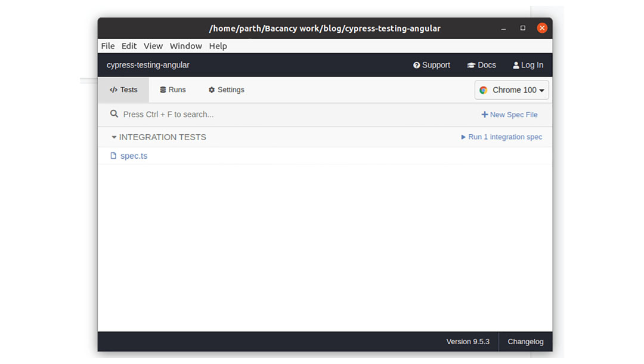Switch to the Tests tab
The width and height of the screenshot is (644, 364).
coord(123,90)
